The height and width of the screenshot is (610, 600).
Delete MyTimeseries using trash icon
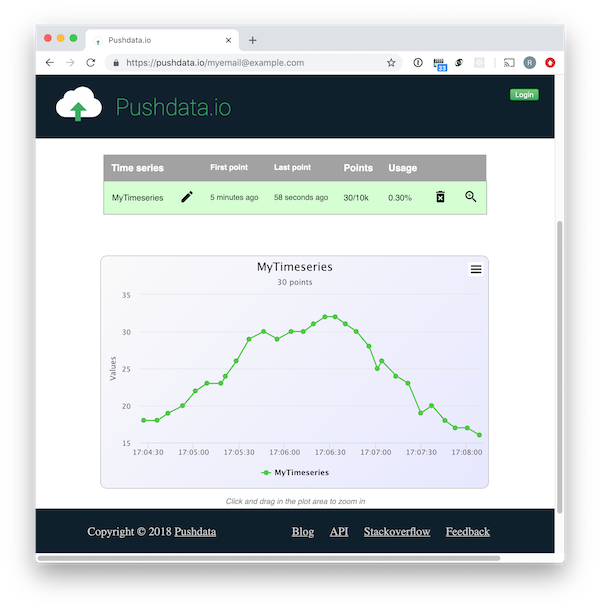(x=440, y=197)
